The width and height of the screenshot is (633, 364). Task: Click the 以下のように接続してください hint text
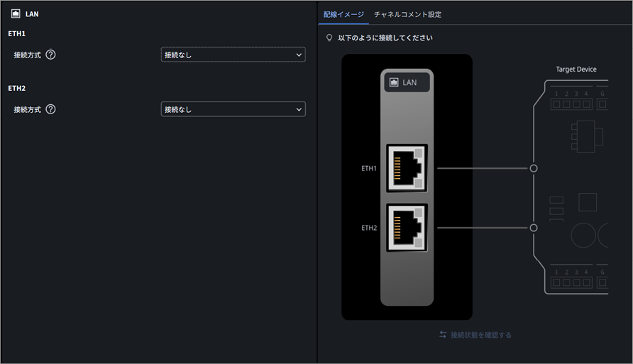(385, 38)
